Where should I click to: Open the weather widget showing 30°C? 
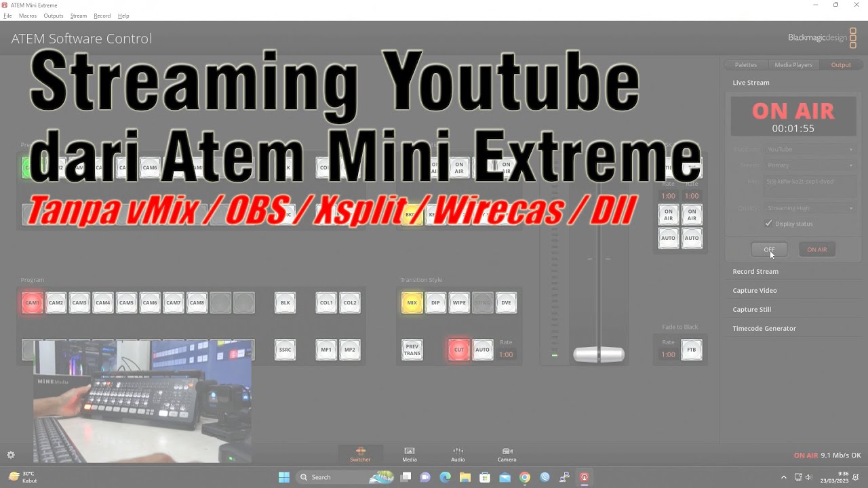point(22,477)
